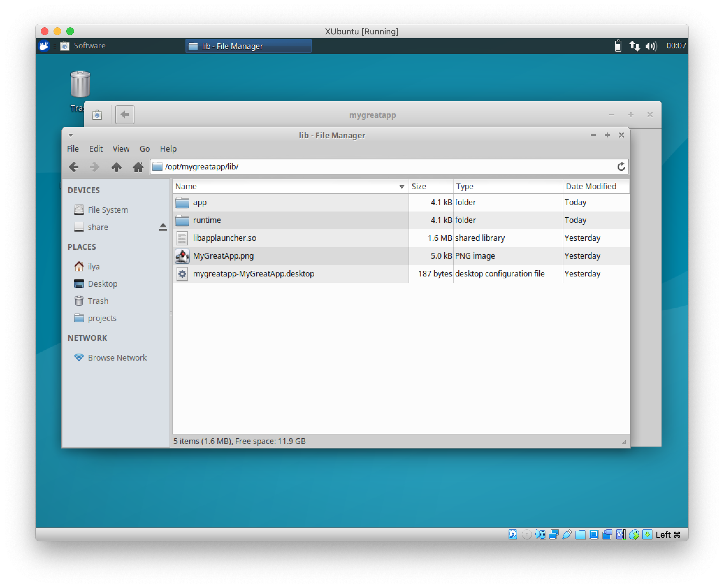Image resolution: width=724 pixels, height=588 pixels.
Task: Eject the share device
Action: (163, 227)
